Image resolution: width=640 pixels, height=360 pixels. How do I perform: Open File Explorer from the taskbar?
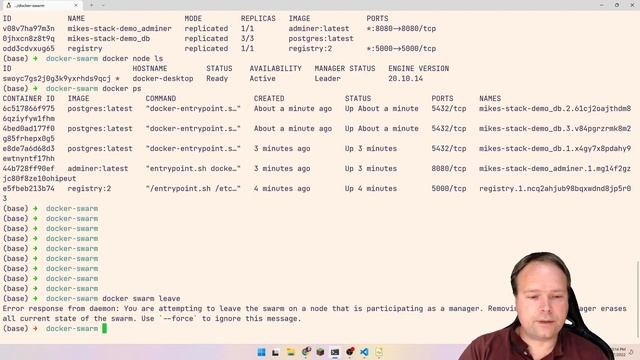click(x=291, y=352)
